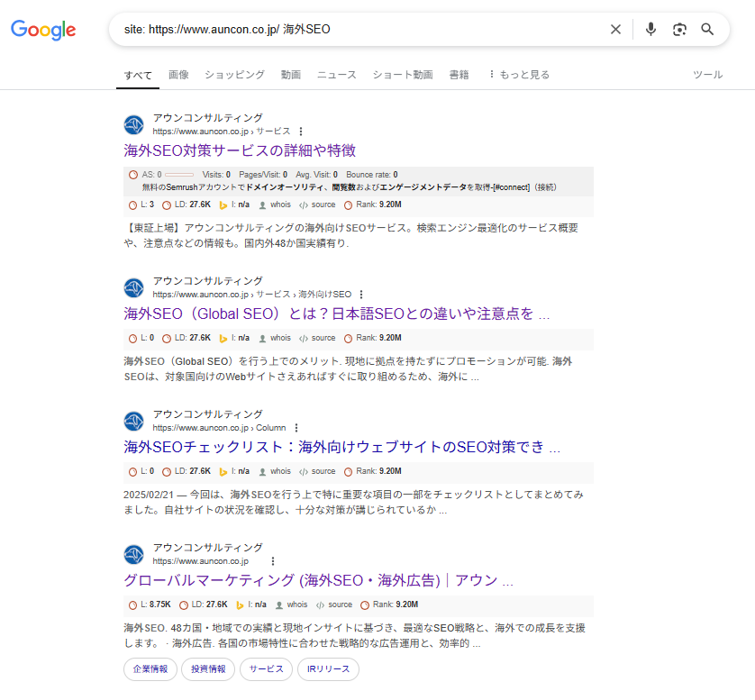755x700 pixels.
Task: Click favicon of the 海外向けSEO result
Action: pos(134,288)
